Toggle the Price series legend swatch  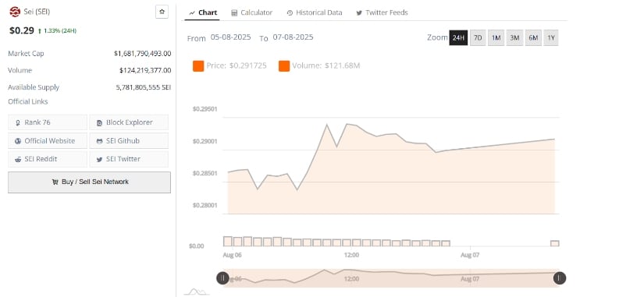click(198, 65)
